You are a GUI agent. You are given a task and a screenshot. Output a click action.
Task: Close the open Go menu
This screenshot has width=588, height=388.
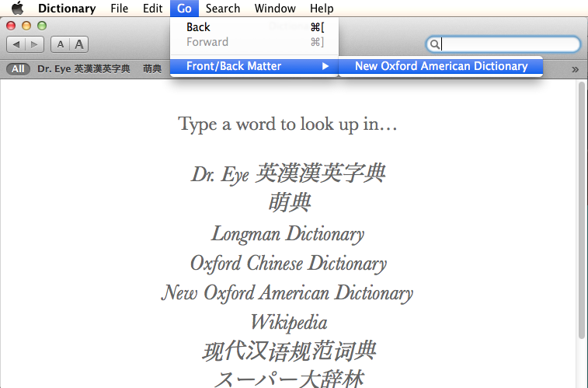(x=184, y=9)
